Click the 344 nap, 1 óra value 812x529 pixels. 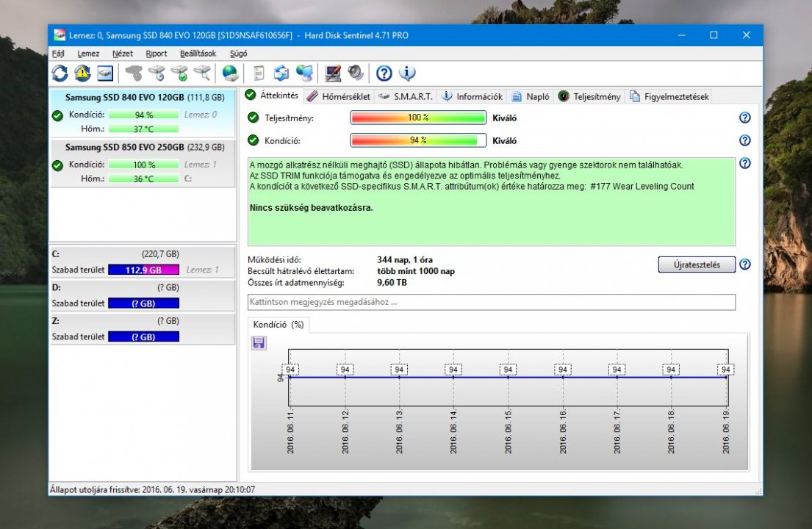(405, 260)
